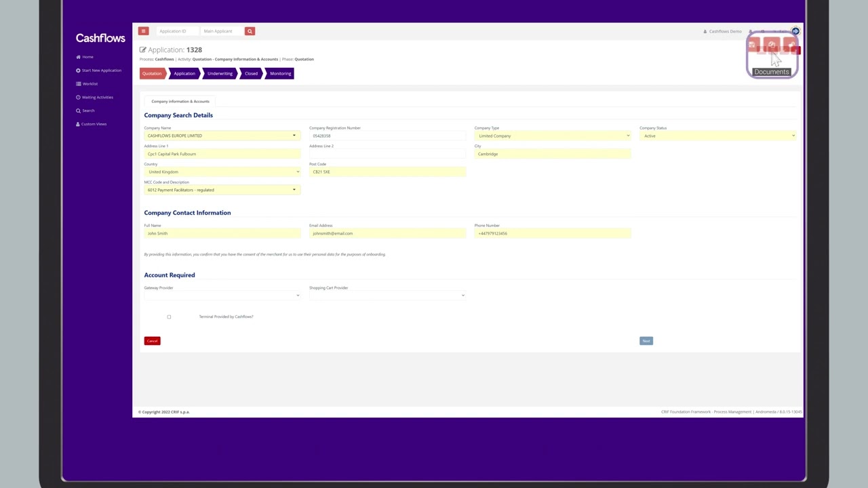
Task: Open the Gateway Provider dropdown
Action: 222,296
